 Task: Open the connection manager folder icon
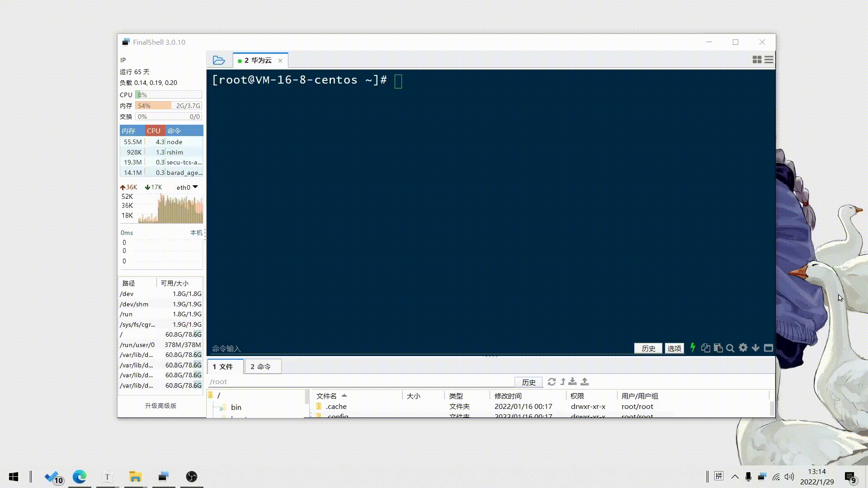tap(219, 60)
